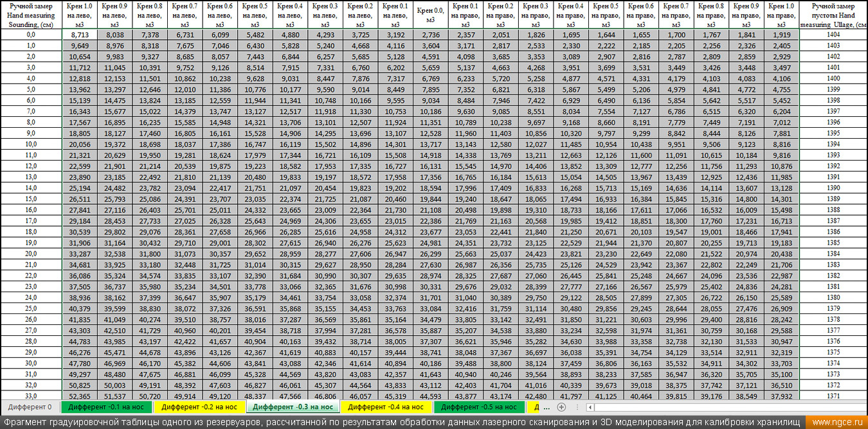Click 'Крен 1.0 на лево' header cell
Image resolution: width=868 pixels, height=429 pixels.
pyautogui.click(x=80, y=15)
